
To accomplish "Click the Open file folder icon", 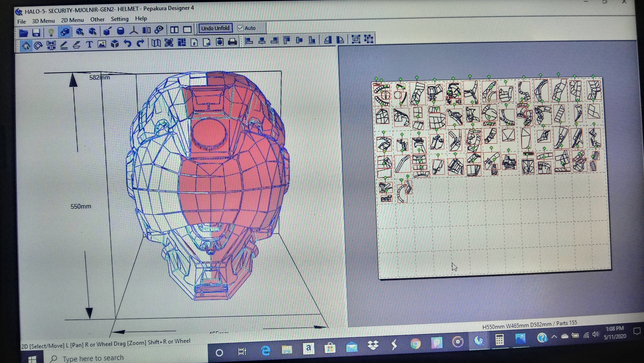I will pyautogui.click(x=23, y=33).
